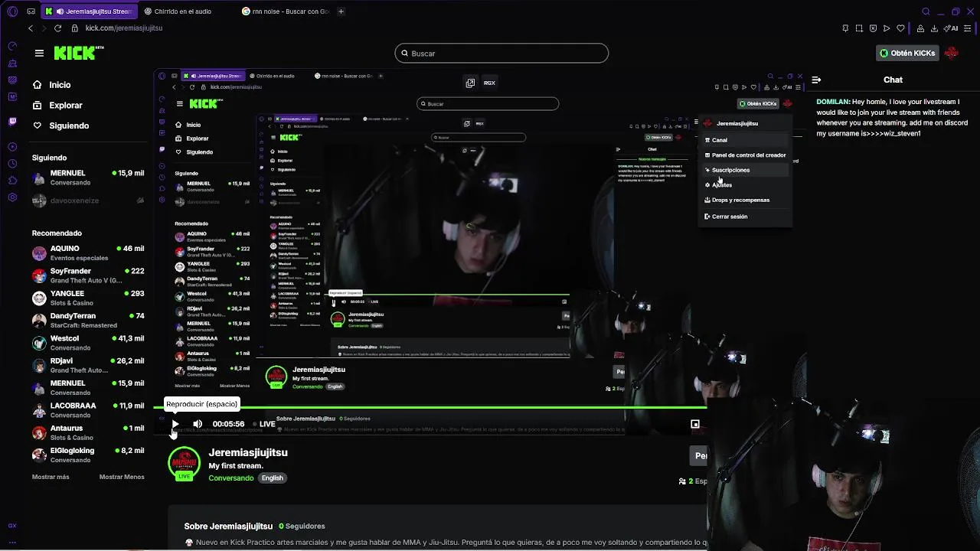Open LACOBRAAA channel row
The width and height of the screenshot is (980, 551).
[88, 410]
